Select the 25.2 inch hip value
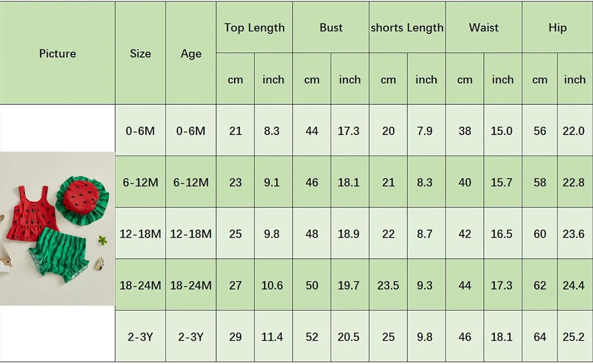593x364 pixels. [x=573, y=337]
